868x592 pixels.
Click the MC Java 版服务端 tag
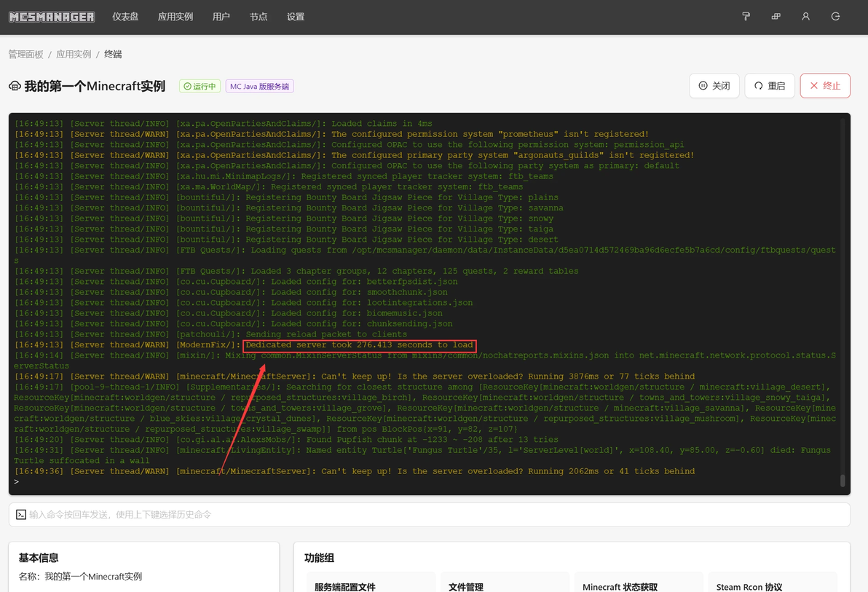(x=260, y=87)
